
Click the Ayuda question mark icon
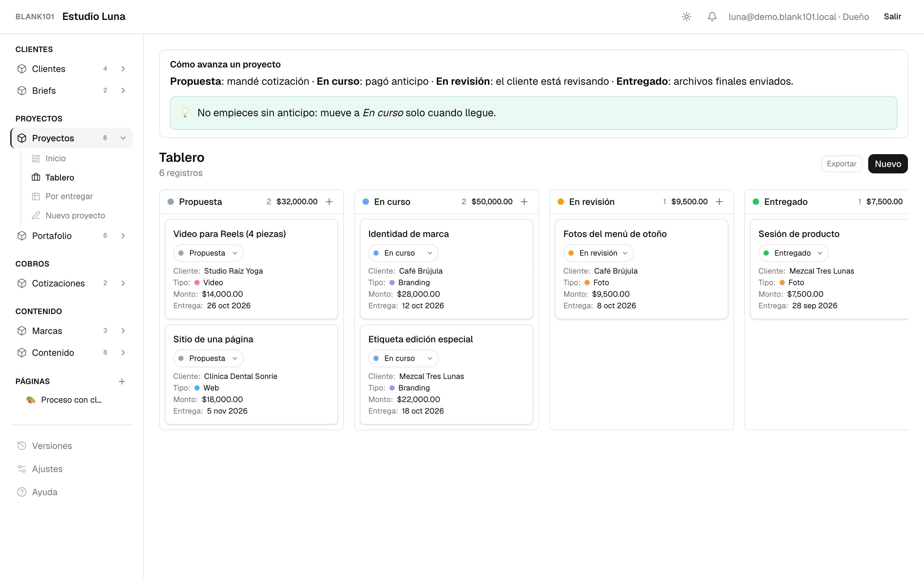click(x=22, y=492)
